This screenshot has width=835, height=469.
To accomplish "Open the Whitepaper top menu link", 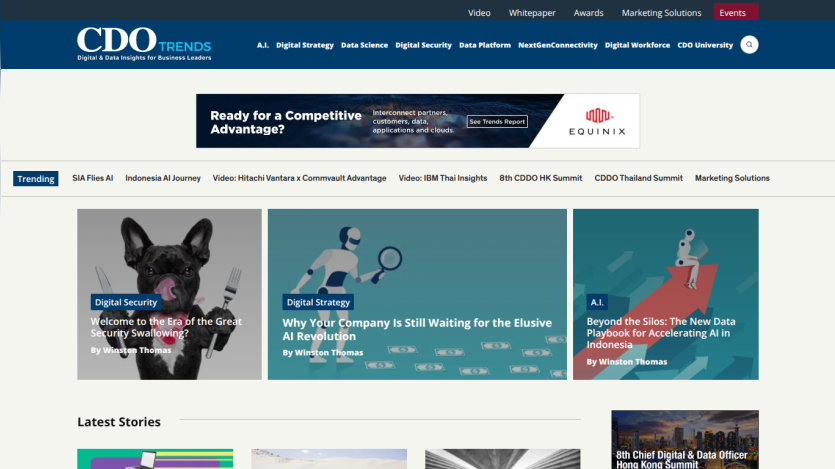I will 531,13.
